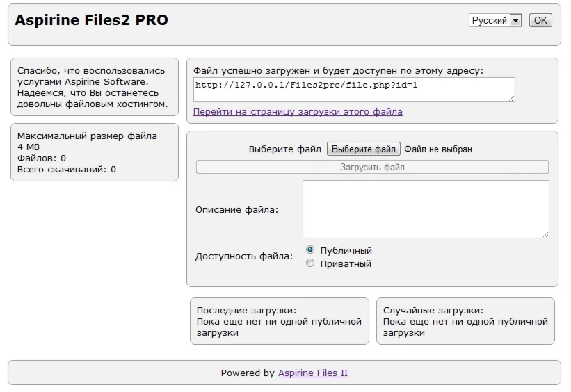Click the 'Aspirine Files2 PRO' page title
Screen dimensions: 571x392
coord(92,21)
